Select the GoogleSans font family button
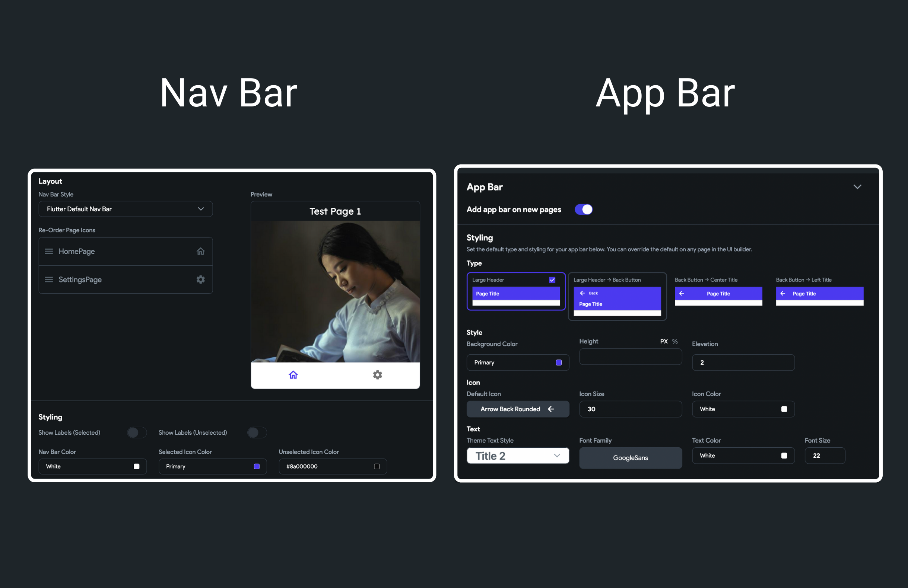 pos(629,457)
